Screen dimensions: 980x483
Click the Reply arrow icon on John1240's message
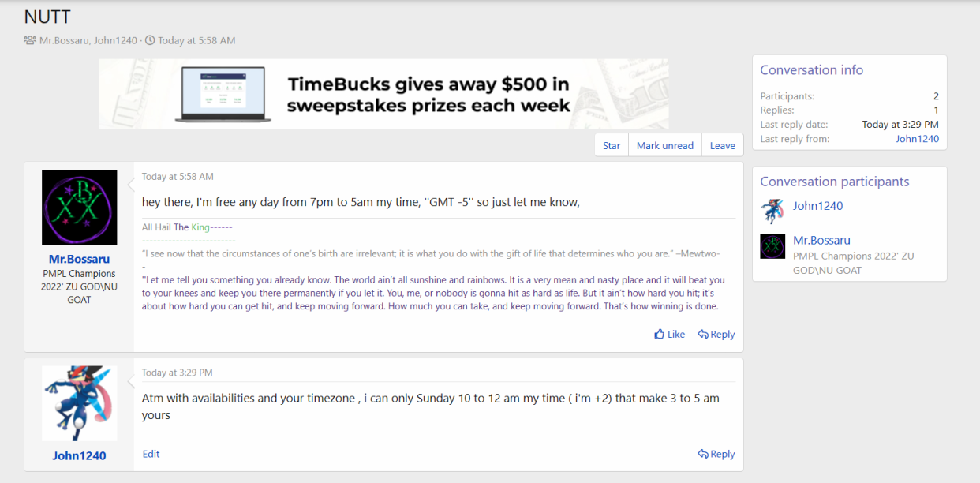pos(703,455)
